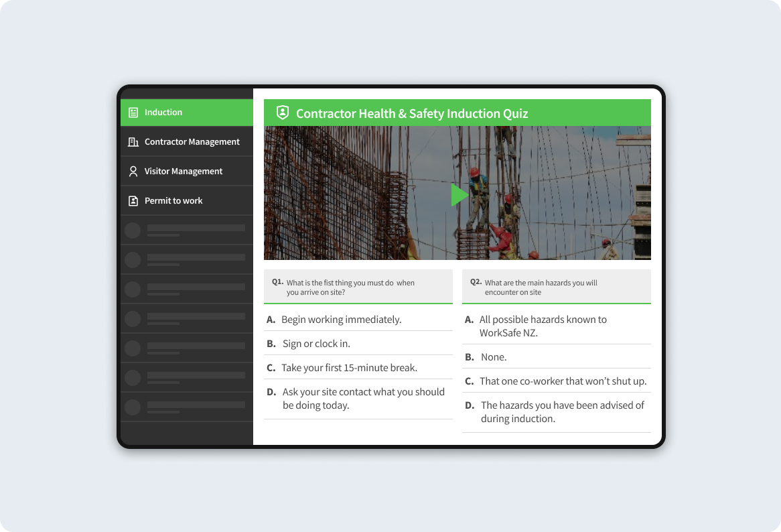The width and height of the screenshot is (781, 532).
Task: Click the Q1 question header
Action: tap(358, 287)
